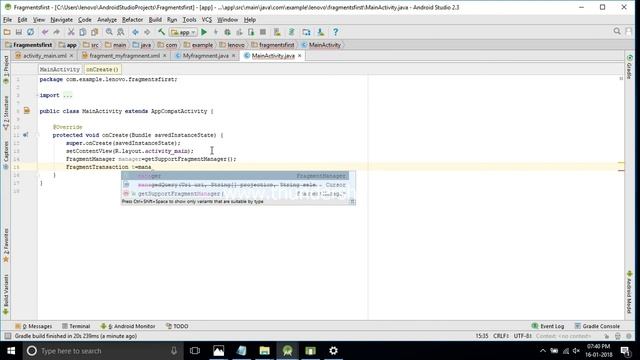
Task: Click the Find magnifier icon
Action: 109,32
